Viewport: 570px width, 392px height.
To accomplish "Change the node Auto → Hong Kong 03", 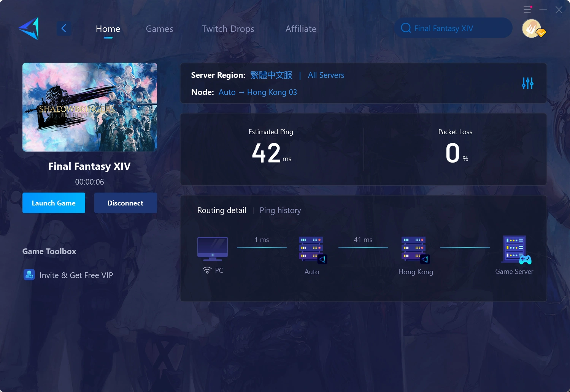I will [x=257, y=92].
